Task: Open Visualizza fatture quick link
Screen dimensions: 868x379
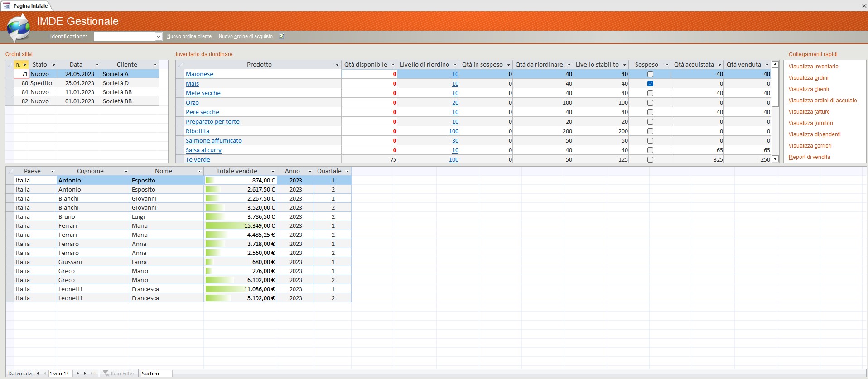Action: (809, 112)
